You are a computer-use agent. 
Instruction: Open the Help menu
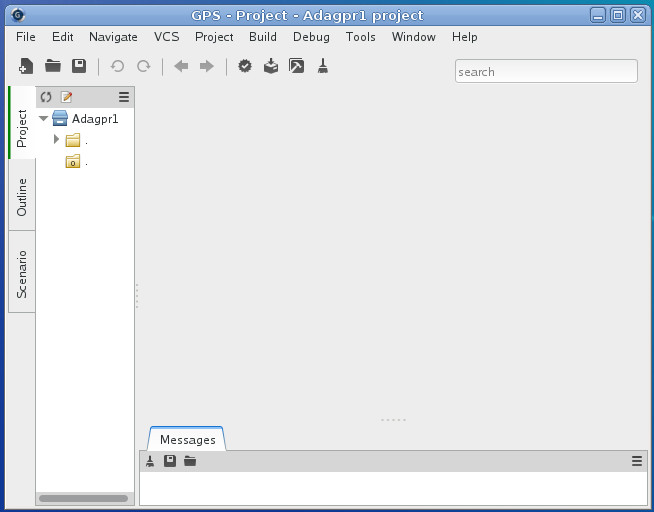pos(465,37)
